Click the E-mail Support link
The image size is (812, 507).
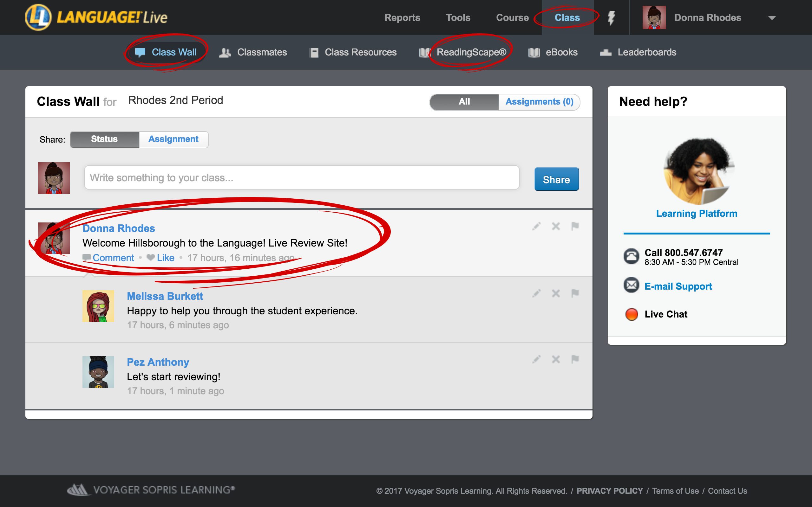pyautogui.click(x=678, y=286)
